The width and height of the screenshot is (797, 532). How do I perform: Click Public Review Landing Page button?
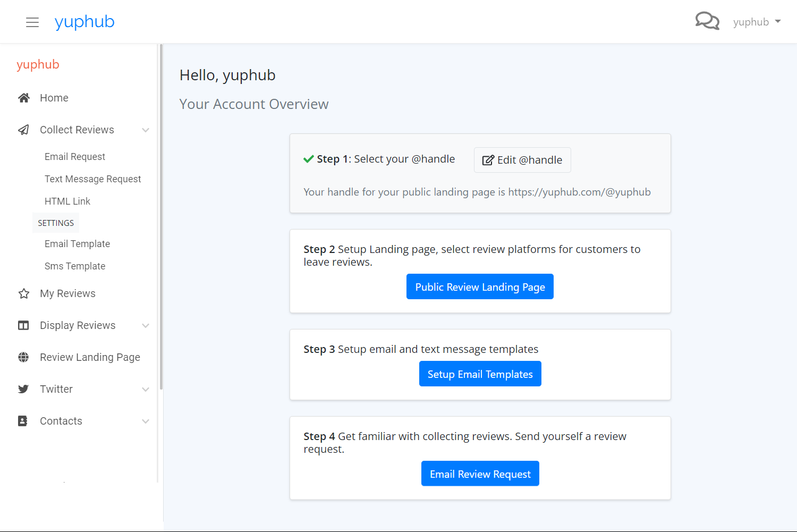pyautogui.click(x=480, y=286)
